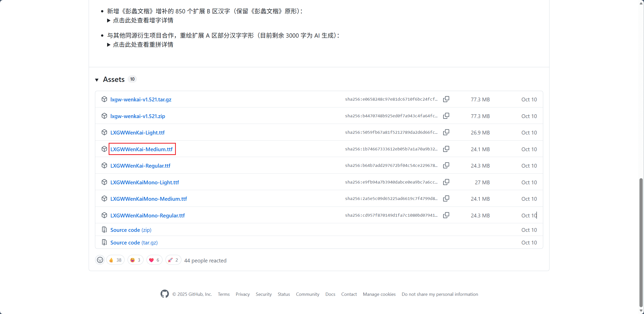644x314 pixels.
Task: Toggle the heart reaction
Action: click(x=154, y=260)
